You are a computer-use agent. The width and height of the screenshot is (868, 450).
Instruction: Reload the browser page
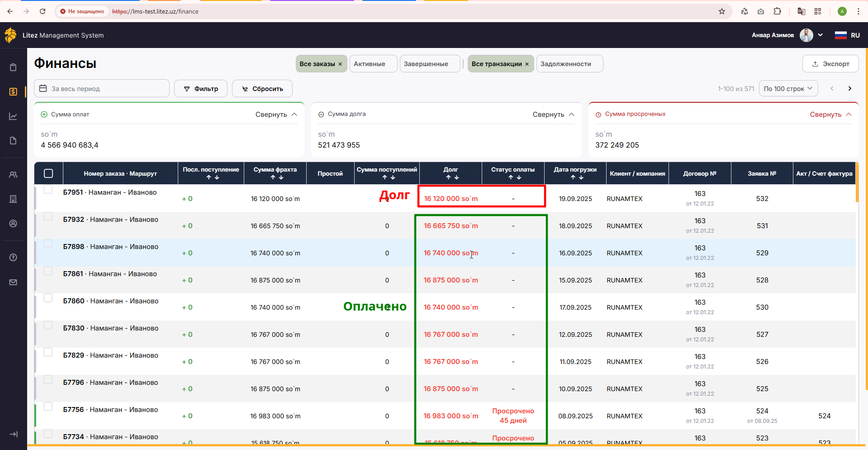(43, 11)
